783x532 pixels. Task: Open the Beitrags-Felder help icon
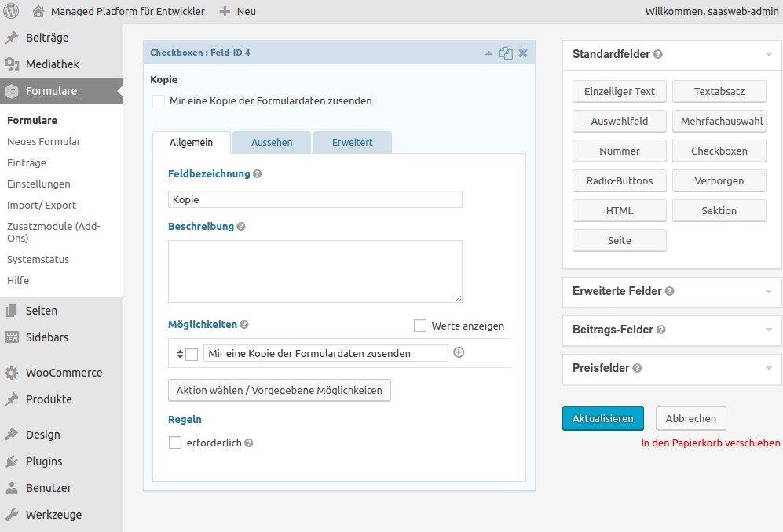(x=661, y=330)
